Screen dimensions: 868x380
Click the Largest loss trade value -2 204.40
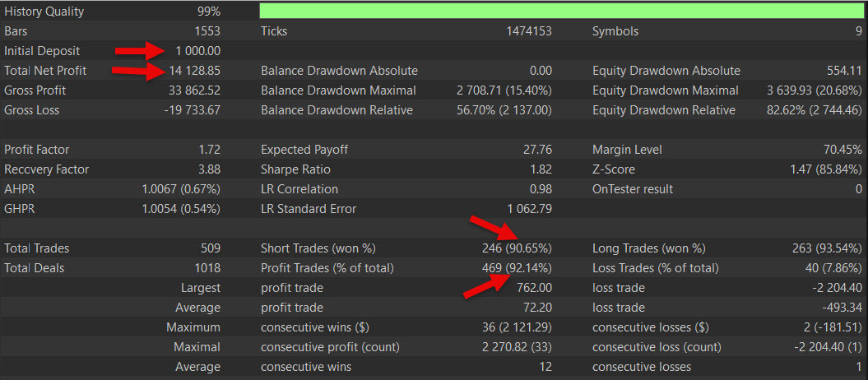click(x=837, y=288)
